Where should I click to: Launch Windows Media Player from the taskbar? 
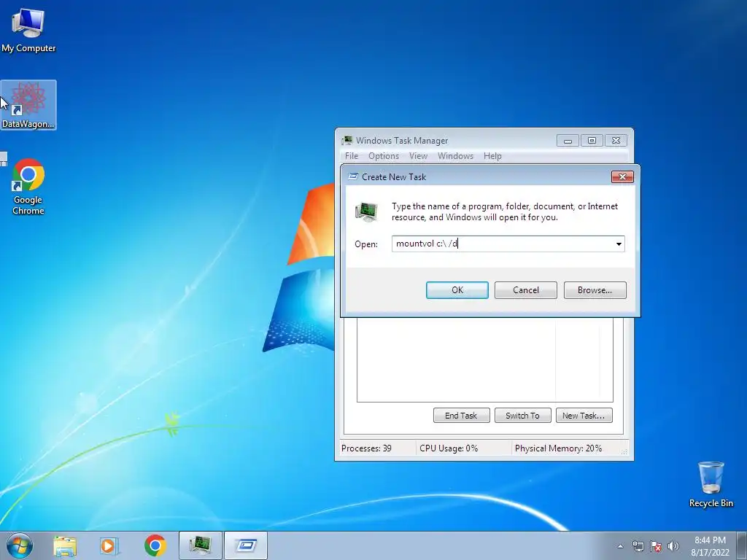[x=109, y=545]
